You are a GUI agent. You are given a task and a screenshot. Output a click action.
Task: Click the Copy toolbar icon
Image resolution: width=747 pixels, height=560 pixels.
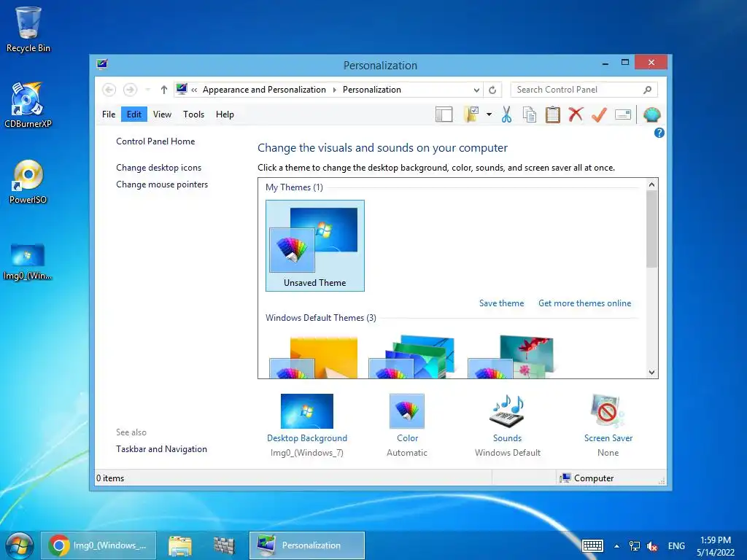point(530,114)
